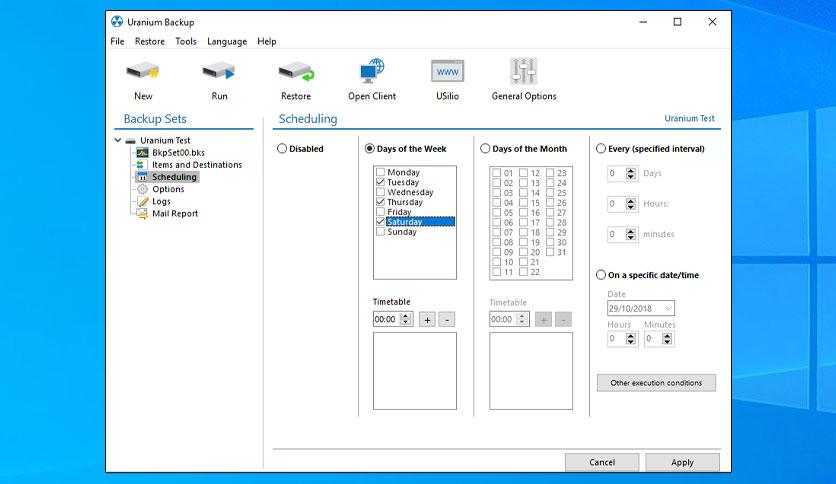Click the Uranium Backup title bar logo
The height and width of the screenshot is (484, 836).
(x=117, y=22)
